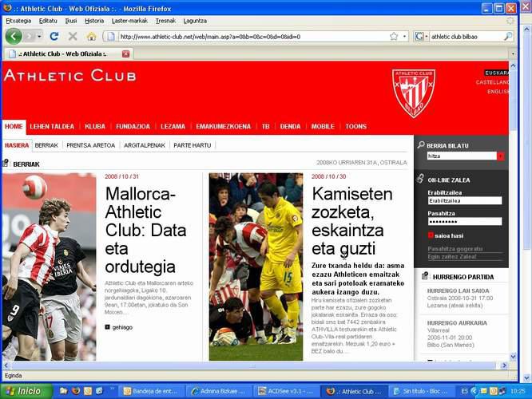Click the Athletic Club shield crest logo
The height and width of the screenshot is (399, 532).
pos(414,93)
